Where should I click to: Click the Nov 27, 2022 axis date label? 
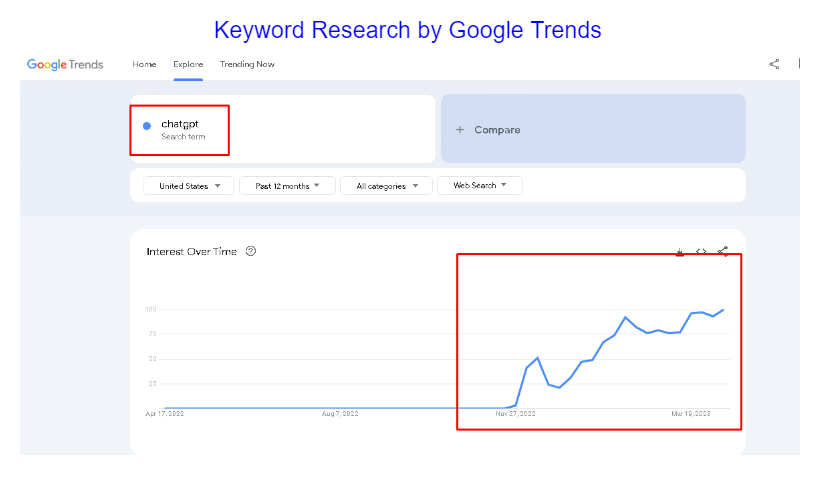[516, 413]
